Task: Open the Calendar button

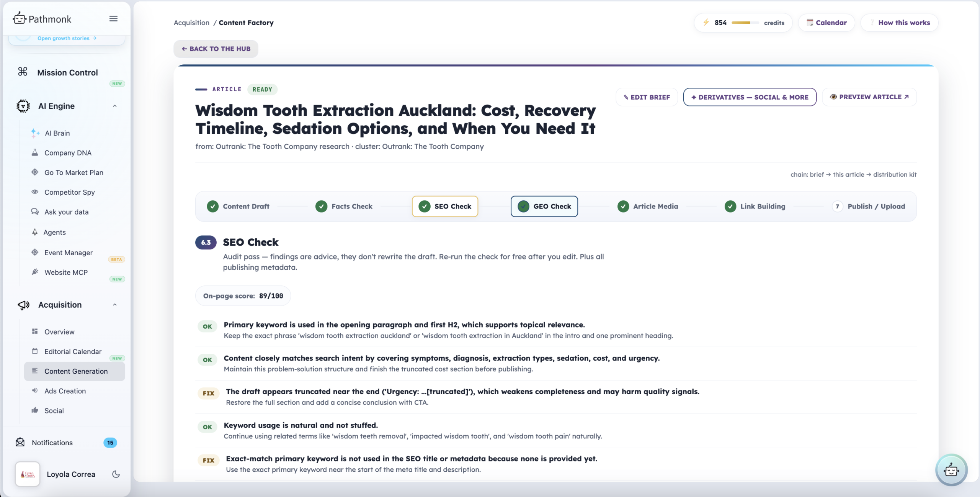Action: click(826, 23)
